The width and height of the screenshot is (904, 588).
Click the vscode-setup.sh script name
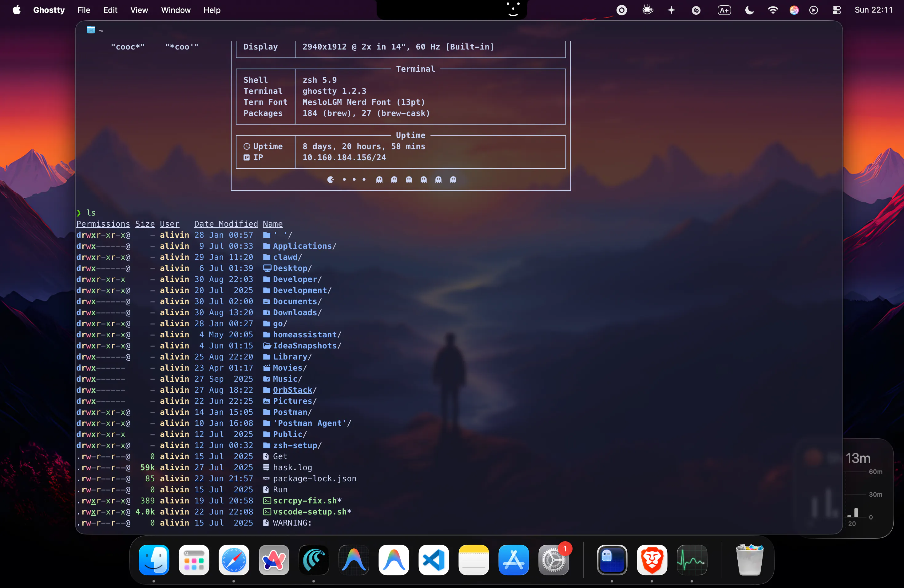(312, 512)
